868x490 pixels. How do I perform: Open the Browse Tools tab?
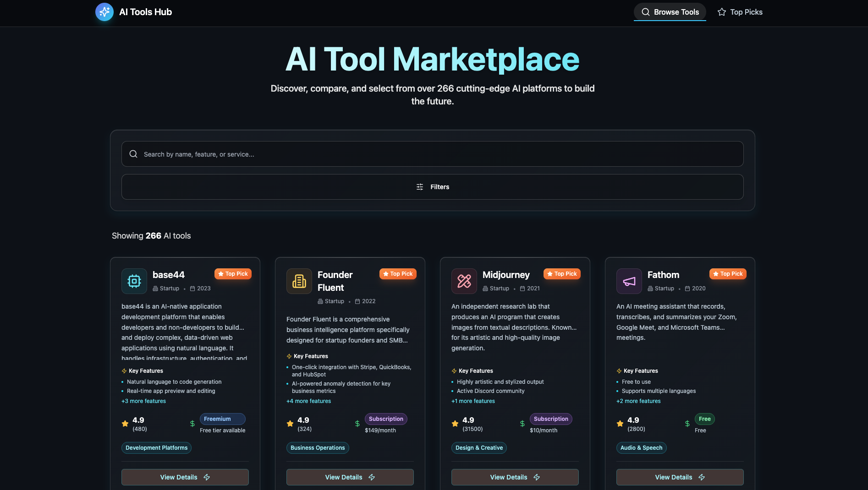[x=670, y=12]
